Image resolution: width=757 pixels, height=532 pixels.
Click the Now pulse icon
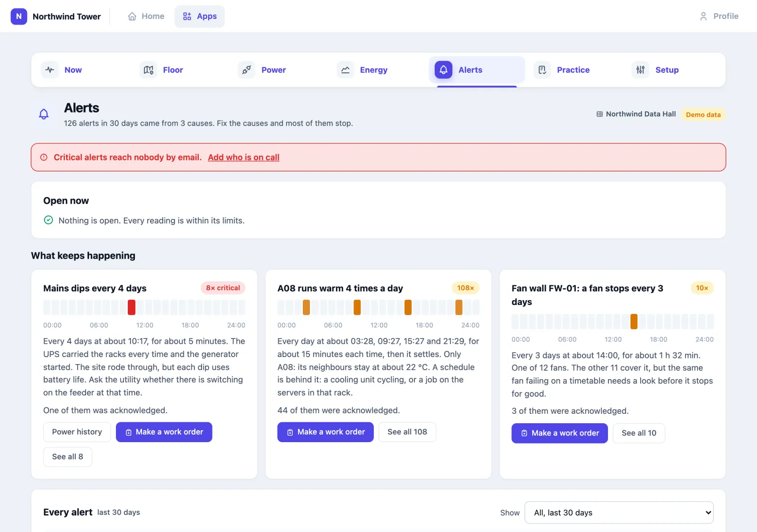[50, 70]
